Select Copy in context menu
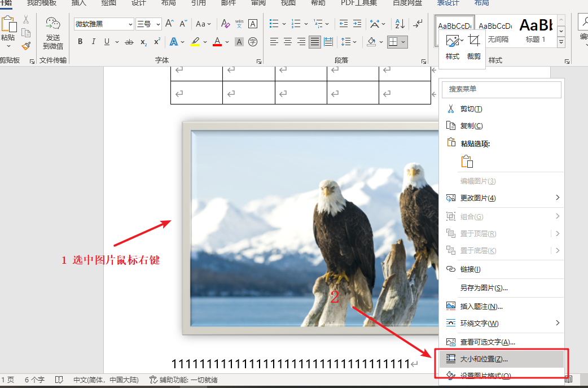The width and height of the screenshot is (588, 388). pos(502,126)
